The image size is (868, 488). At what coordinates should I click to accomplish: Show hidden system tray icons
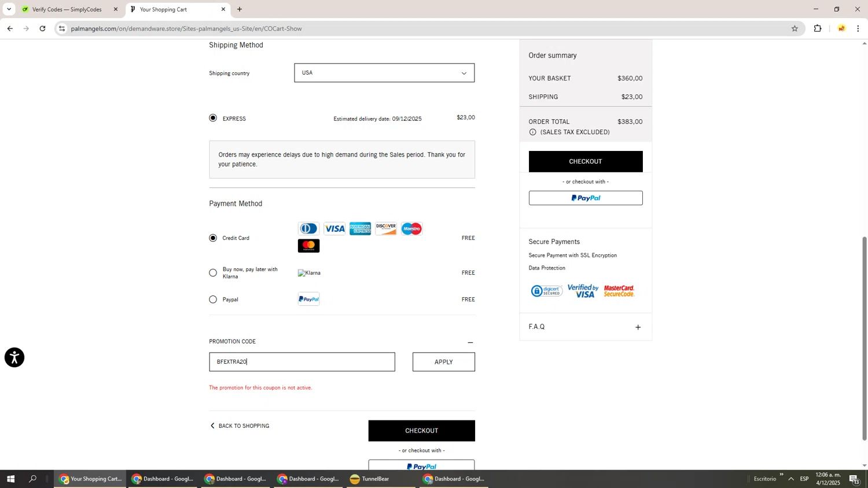(791, 479)
